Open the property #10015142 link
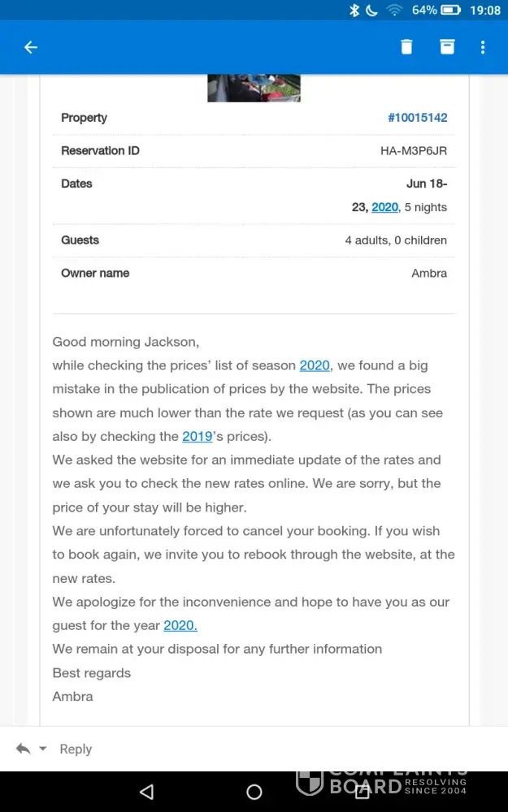 (x=417, y=118)
